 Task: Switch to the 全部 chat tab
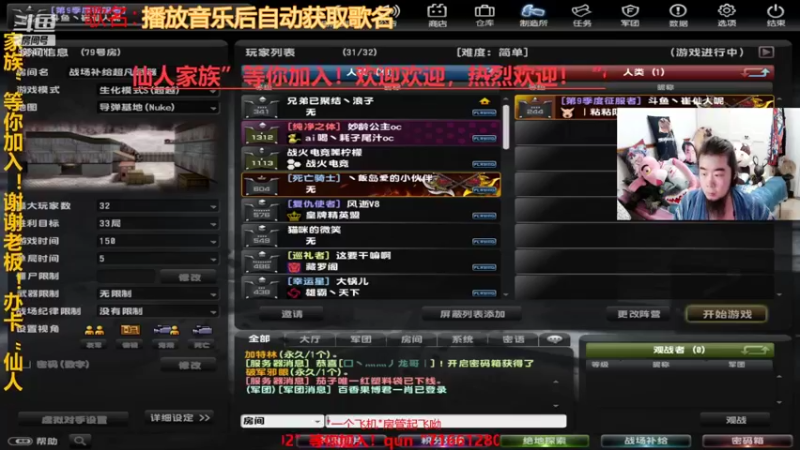[259, 339]
